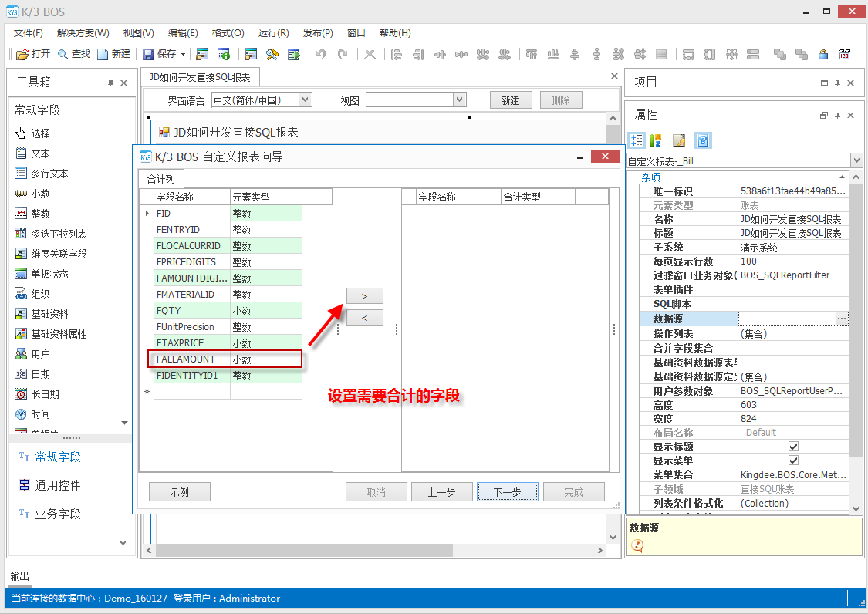Click the 新建 toolbar button with page icon
The image size is (868, 614).
(114, 54)
